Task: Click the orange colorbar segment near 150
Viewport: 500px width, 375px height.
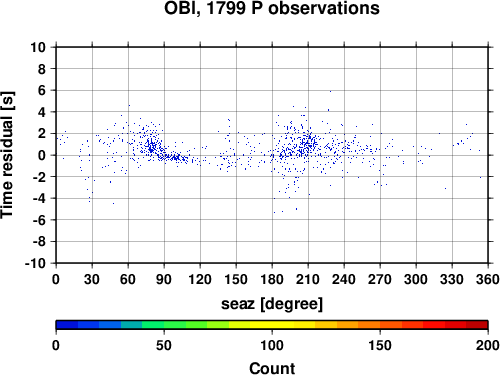Action: click(x=380, y=325)
